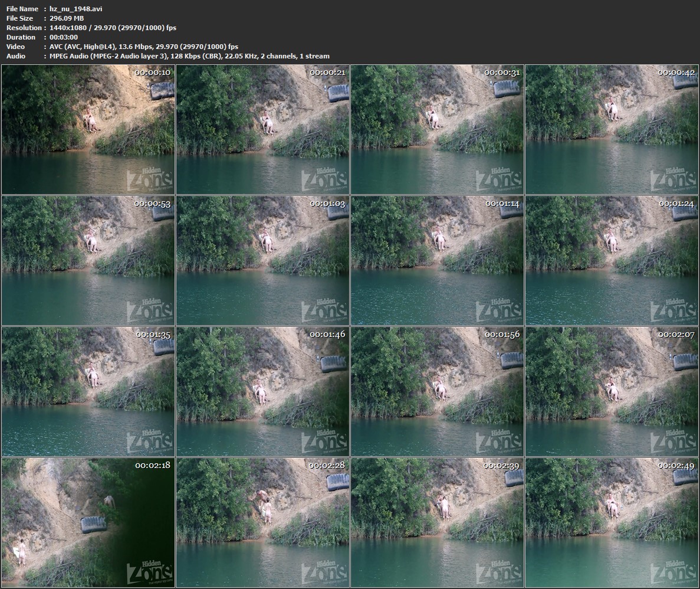Select the frame marked 00:01:46
This screenshot has height=589, width=700.
coord(262,391)
